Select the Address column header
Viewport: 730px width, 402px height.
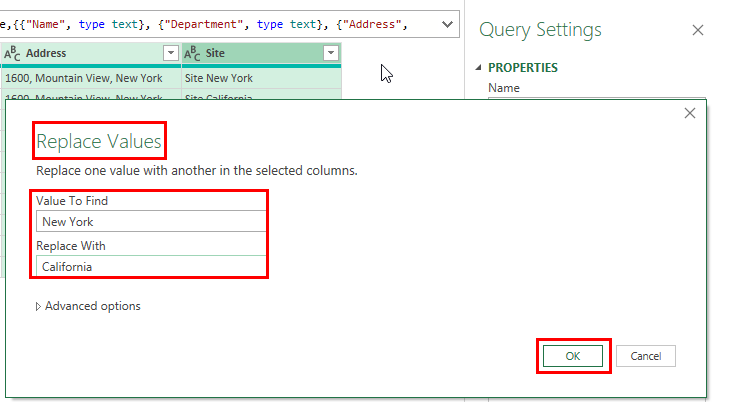pos(91,54)
